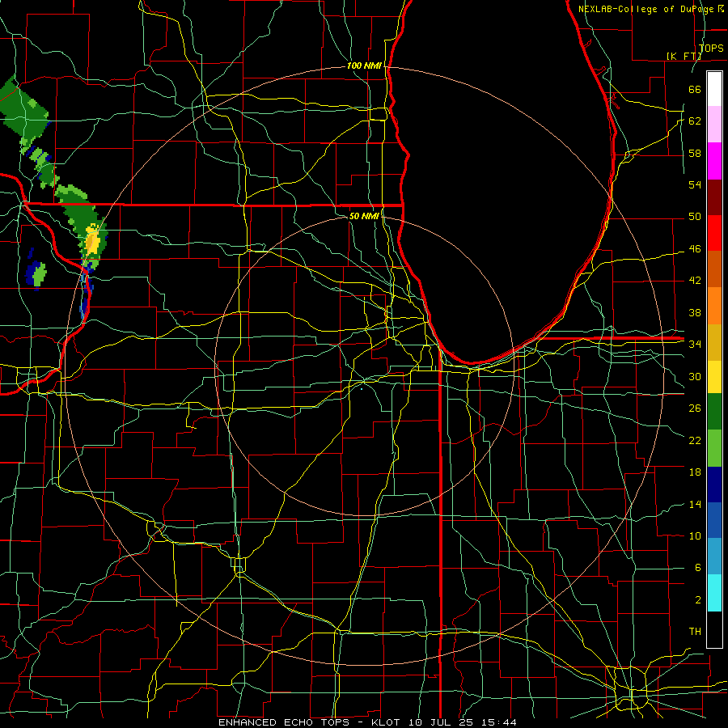Click the legend value "66"
This screenshot has height=728, width=728.
pos(695,89)
